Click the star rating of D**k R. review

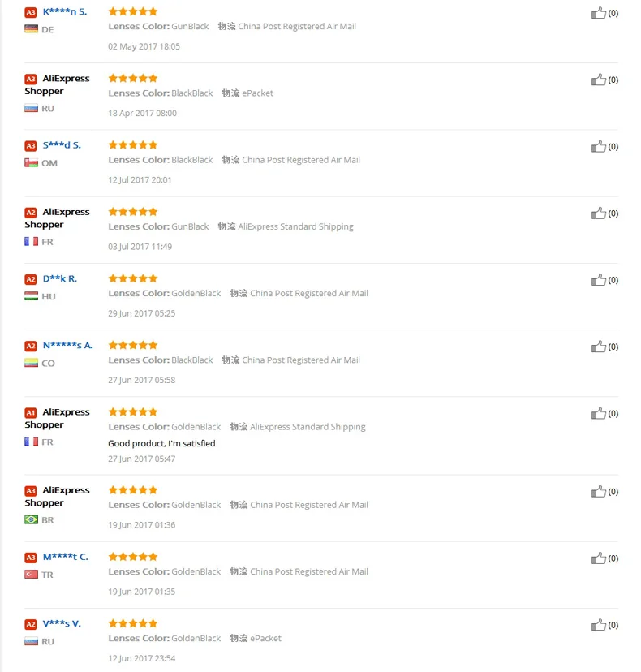point(133,278)
